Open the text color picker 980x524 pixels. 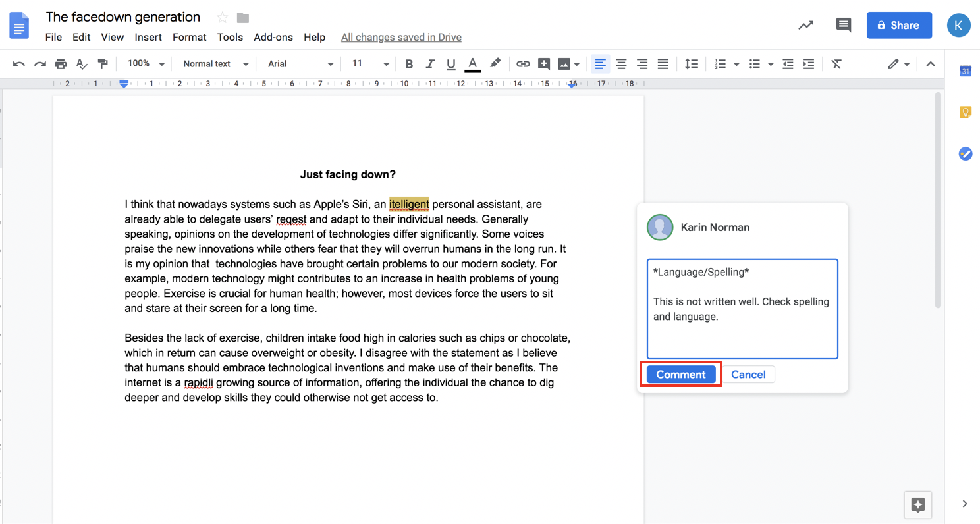coord(472,64)
